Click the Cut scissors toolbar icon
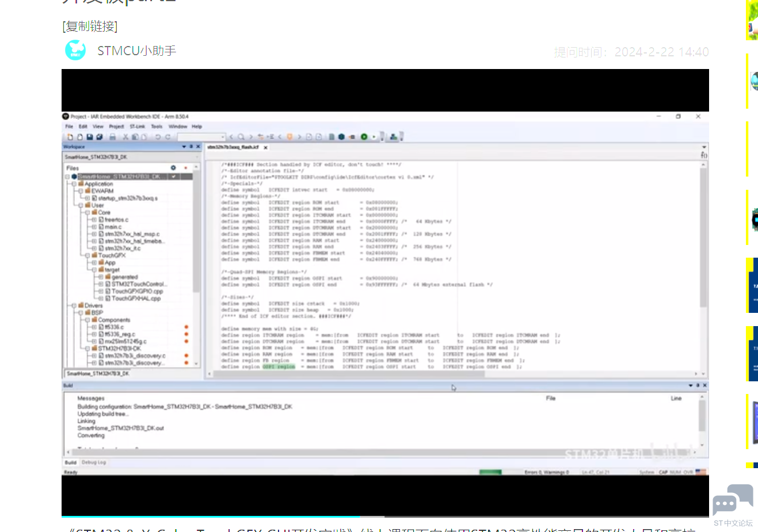Viewport: 758px width, 532px height. click(125, 137)
